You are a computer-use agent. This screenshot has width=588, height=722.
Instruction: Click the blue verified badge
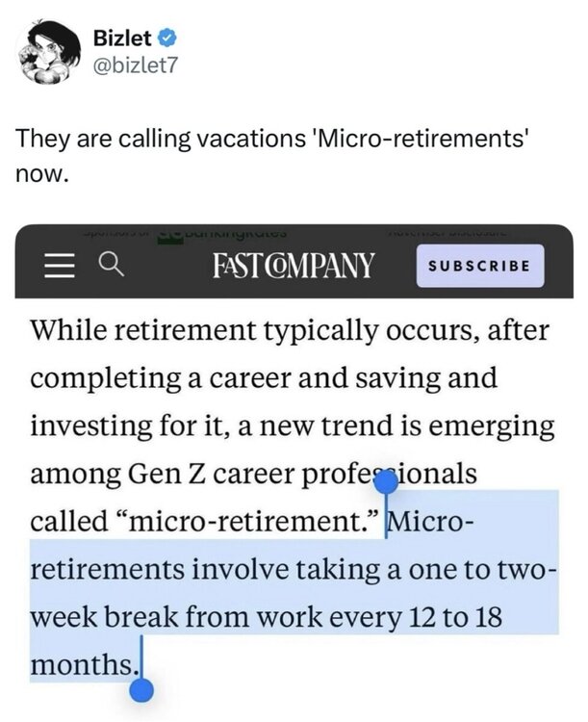[x=167, y=39]
